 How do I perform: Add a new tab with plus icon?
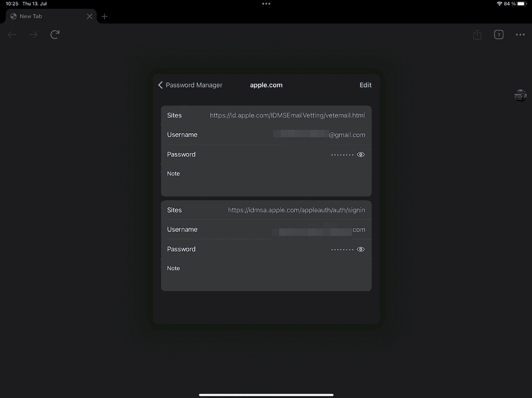click(x=104, y=16)
